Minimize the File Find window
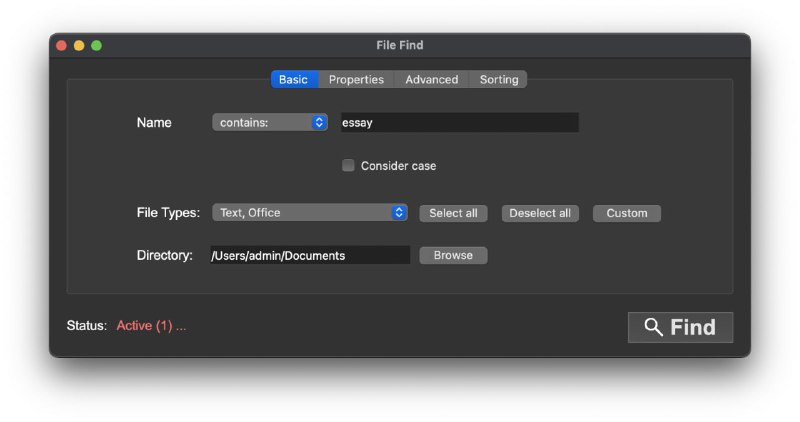 point(79,46)
